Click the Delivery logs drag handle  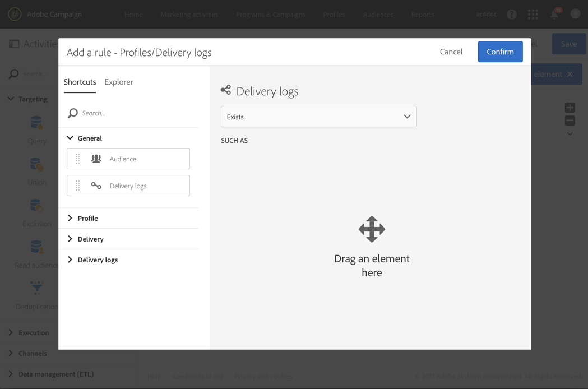78,186
